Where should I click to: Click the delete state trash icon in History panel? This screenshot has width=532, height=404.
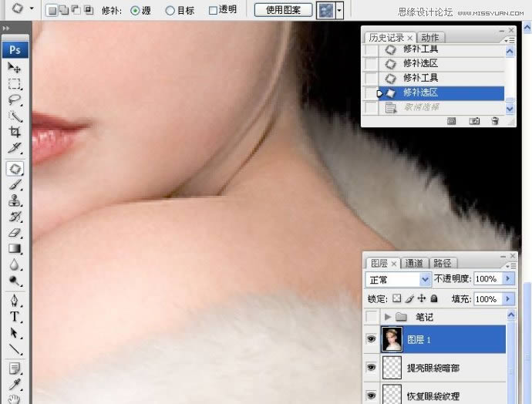click(x=494, y=121)
